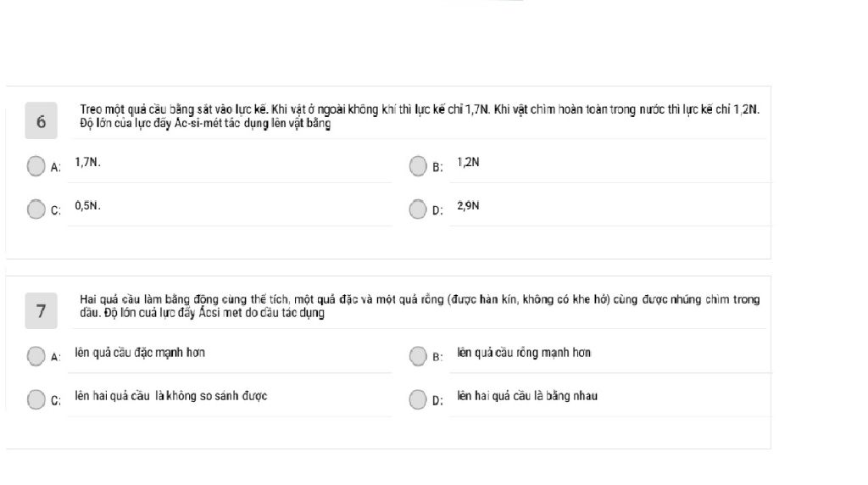Choose radio option C in question 6
This screenshot has width=868, height=485.
click(36, 209)
